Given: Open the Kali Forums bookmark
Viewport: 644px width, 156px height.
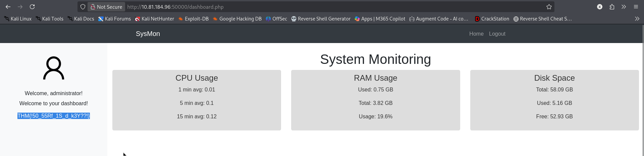Looking at the screenshot, I should pyautogui.click(x=114, y=19).
